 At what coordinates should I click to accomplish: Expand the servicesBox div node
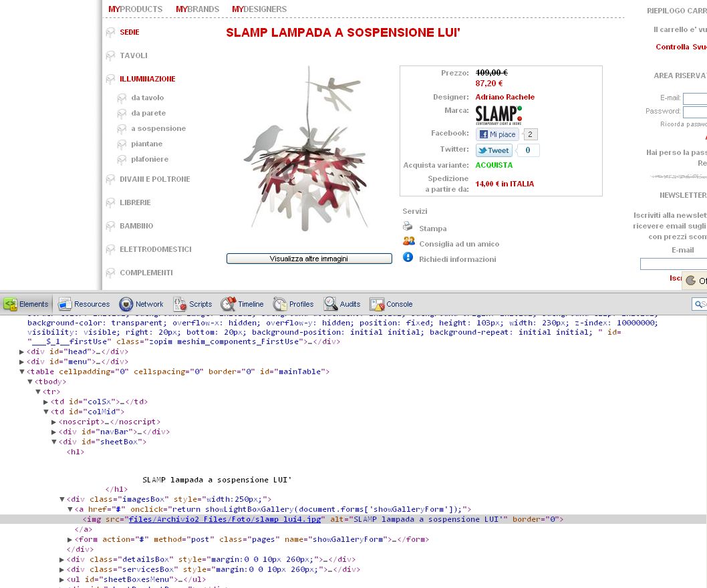[x=61, y=569]
